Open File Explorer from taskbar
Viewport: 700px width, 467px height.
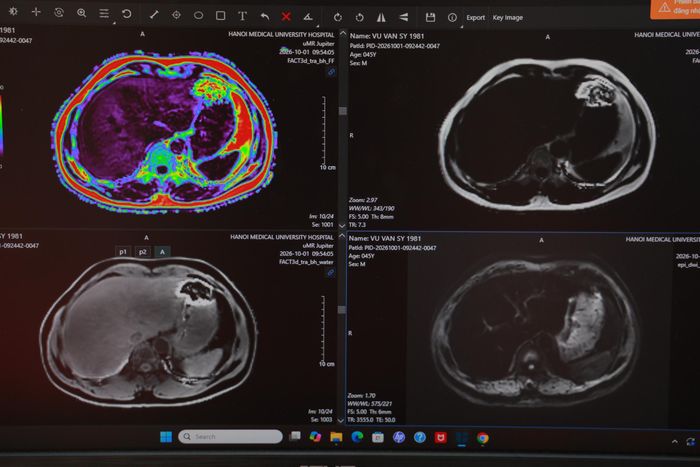pos(336,437)
